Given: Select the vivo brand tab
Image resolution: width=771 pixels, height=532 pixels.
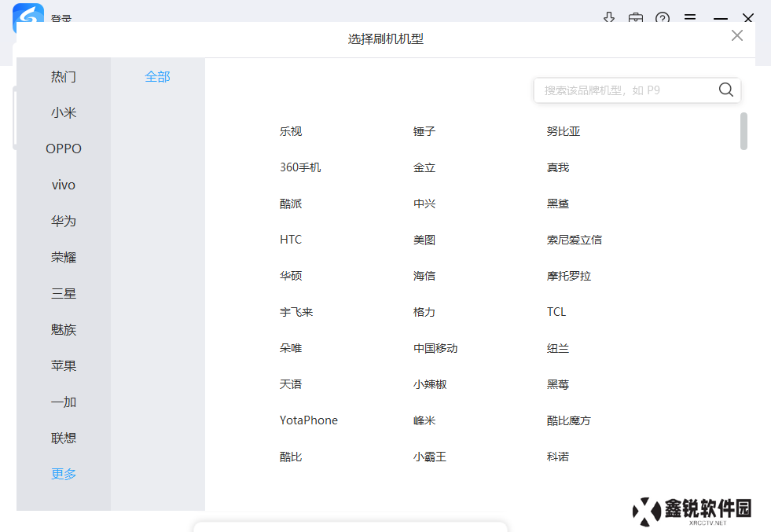Looking at the screenshot, I should [64, 185].
